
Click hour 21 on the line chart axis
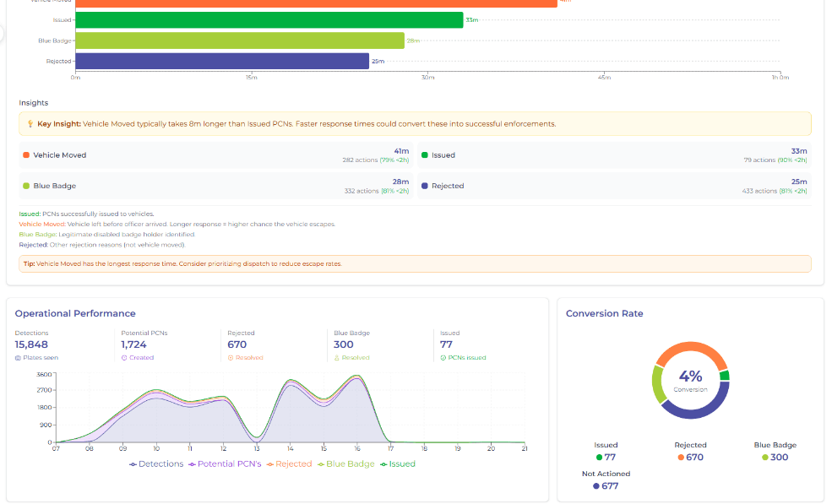point(525,449)
